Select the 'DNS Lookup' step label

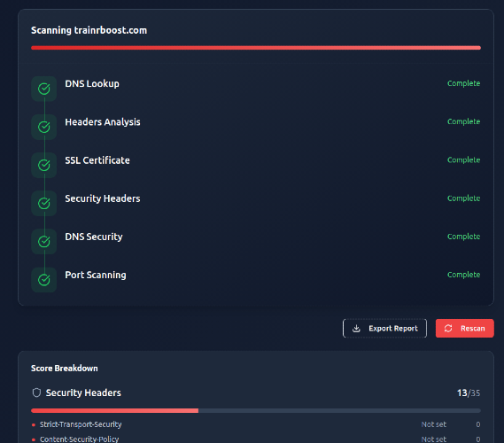92,84
